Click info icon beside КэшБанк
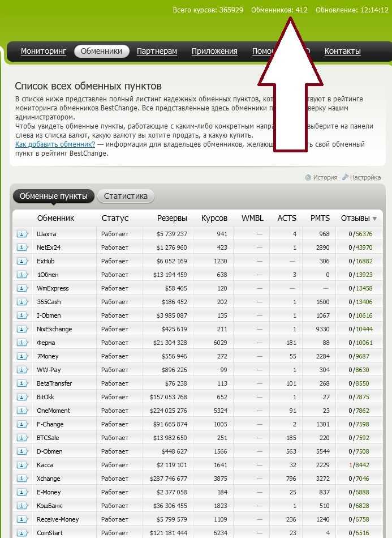The image size is (392, 538). [x=22, y=506]
